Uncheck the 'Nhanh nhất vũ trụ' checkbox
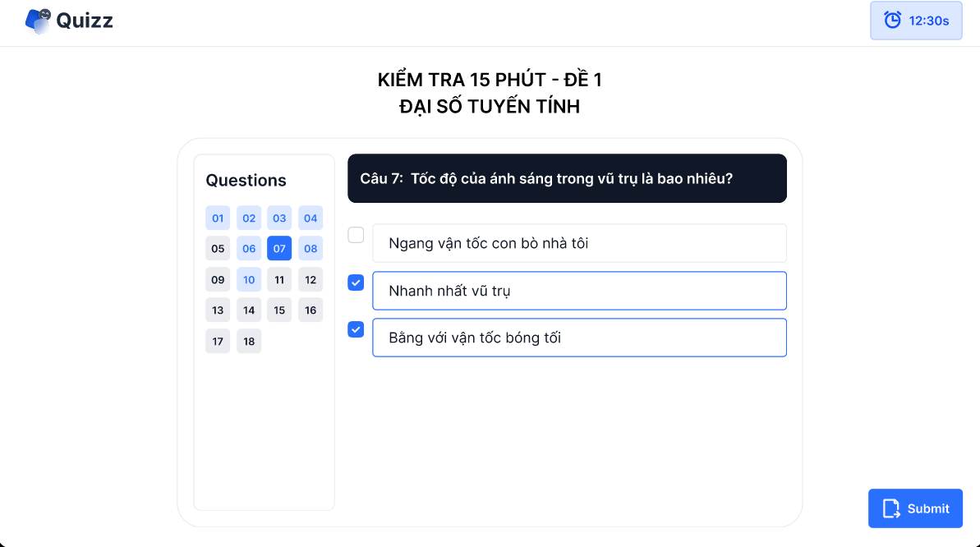 click(x=356, y=283)
